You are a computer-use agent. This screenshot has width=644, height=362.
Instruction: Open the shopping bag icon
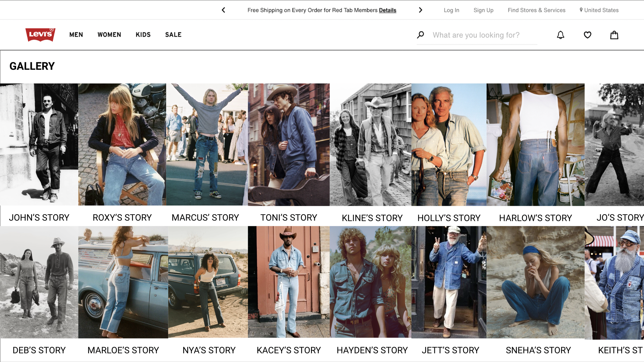[614, 35]
